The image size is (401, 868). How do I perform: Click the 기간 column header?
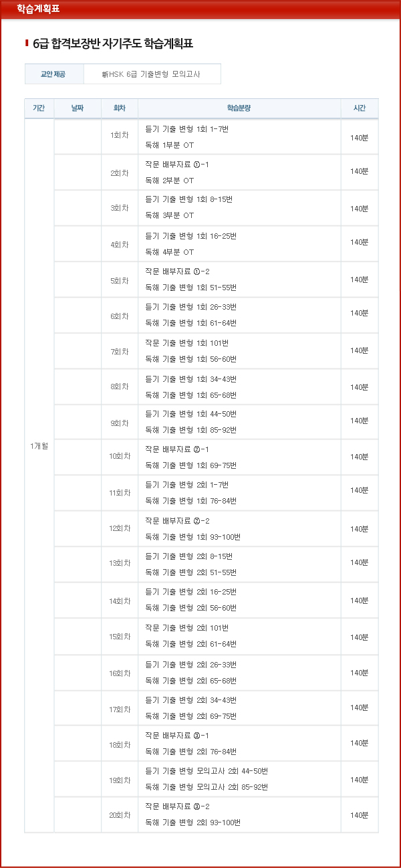(38, 108)
